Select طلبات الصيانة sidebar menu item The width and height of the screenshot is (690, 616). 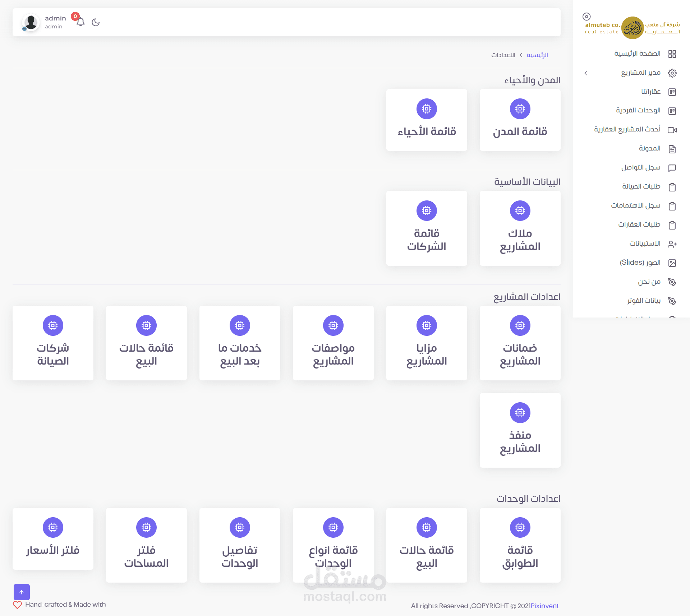click(x=641, y=186)
